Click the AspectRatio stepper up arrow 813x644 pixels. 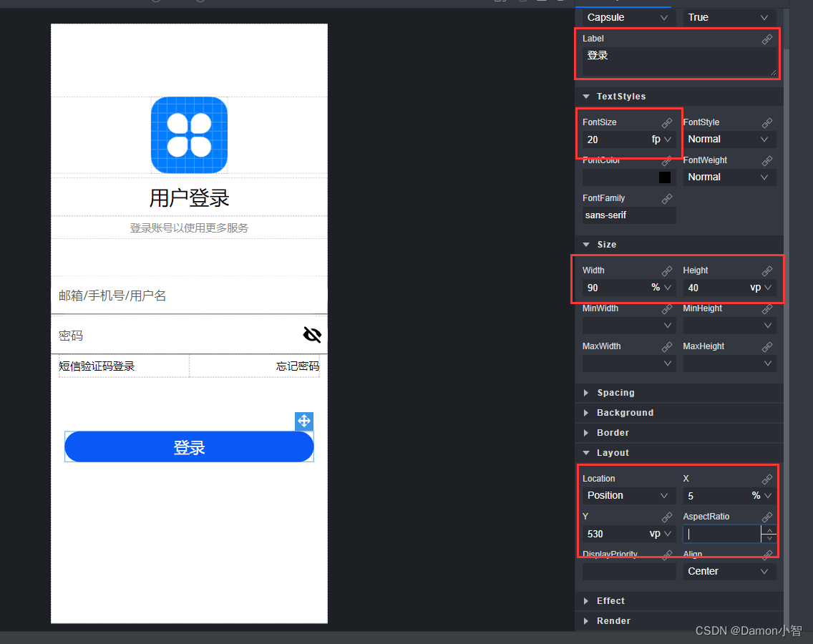coord(769,530)
